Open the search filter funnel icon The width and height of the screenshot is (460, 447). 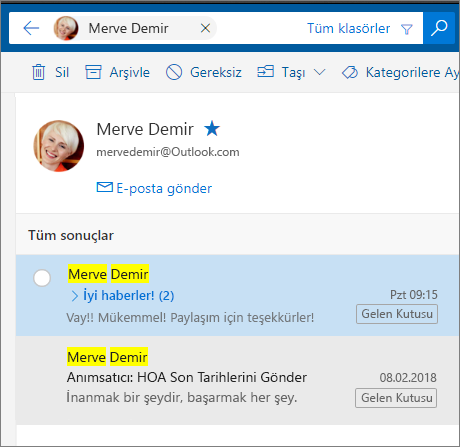pos(407,29)
